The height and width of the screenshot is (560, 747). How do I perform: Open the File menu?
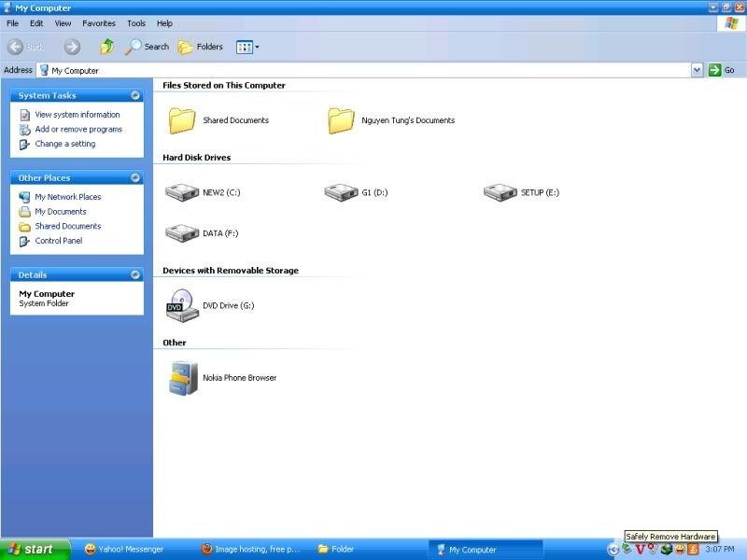tap(13, 23)
